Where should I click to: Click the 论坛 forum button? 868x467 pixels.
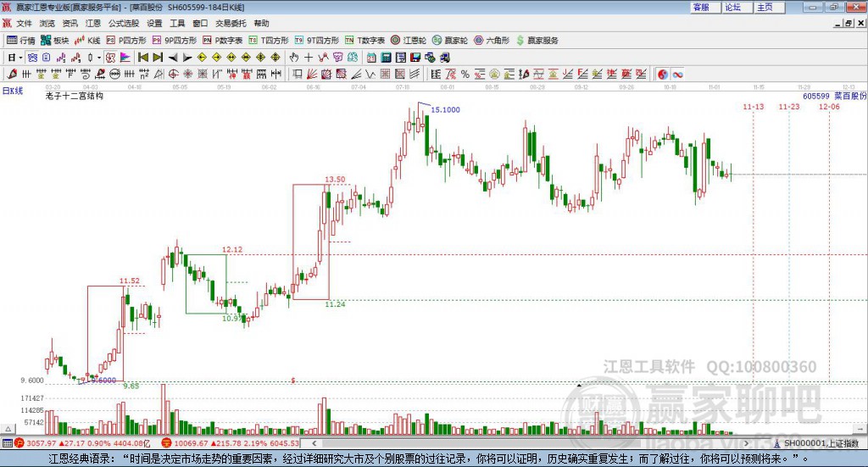(737, 7)
